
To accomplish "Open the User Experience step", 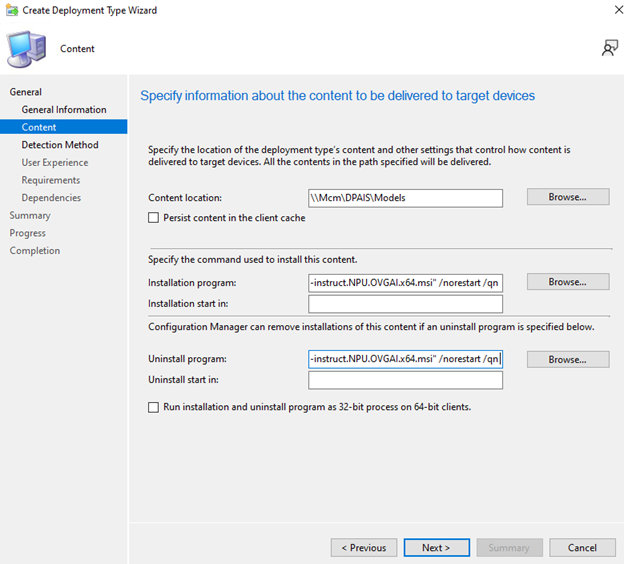I will (x=55, y=162).
